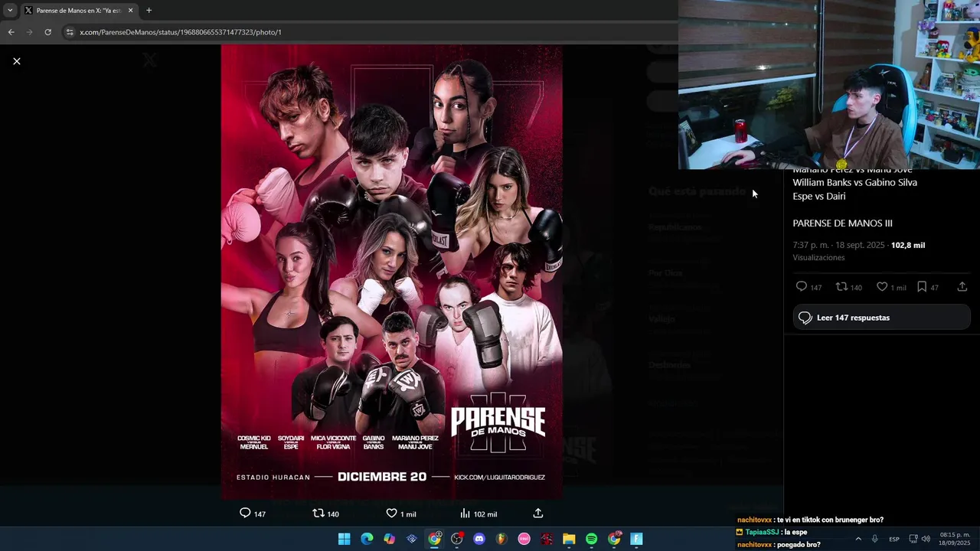Viewport: 980px width, 551px height.
Task: Share the post from the sidebar icon
Action: tap(962, 287)
